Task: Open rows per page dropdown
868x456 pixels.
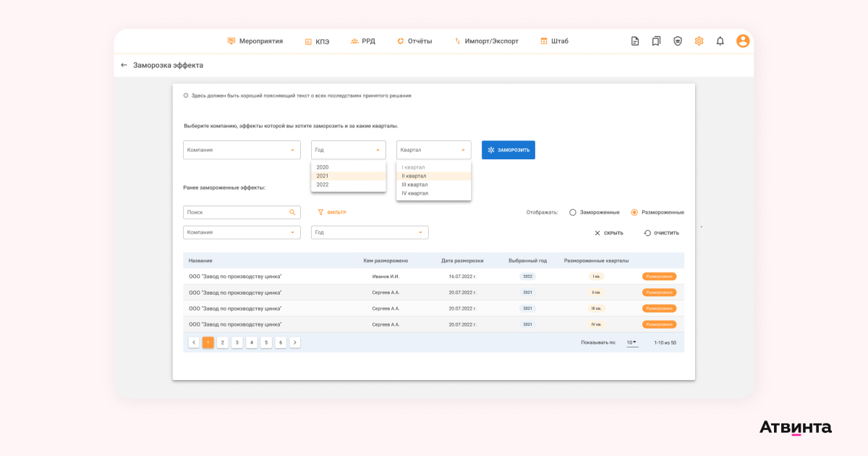Action: pyautogui.click(x=632, y=342)
